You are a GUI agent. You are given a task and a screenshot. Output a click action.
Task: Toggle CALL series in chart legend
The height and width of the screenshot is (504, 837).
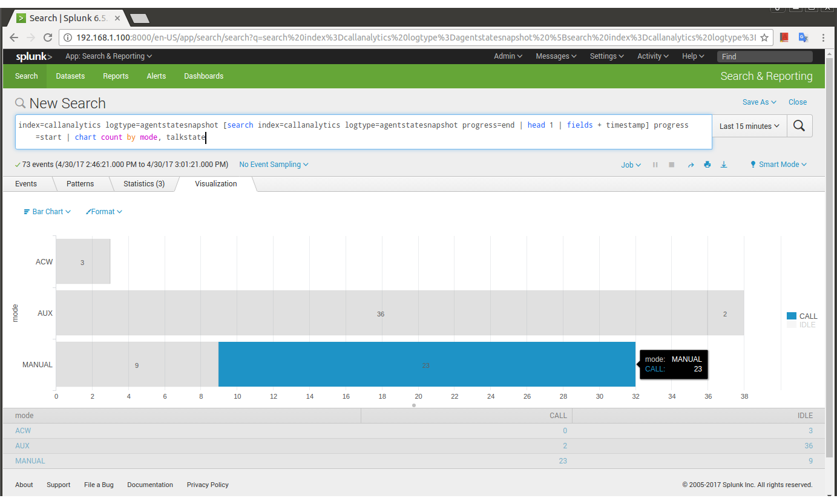coord(802,316)
